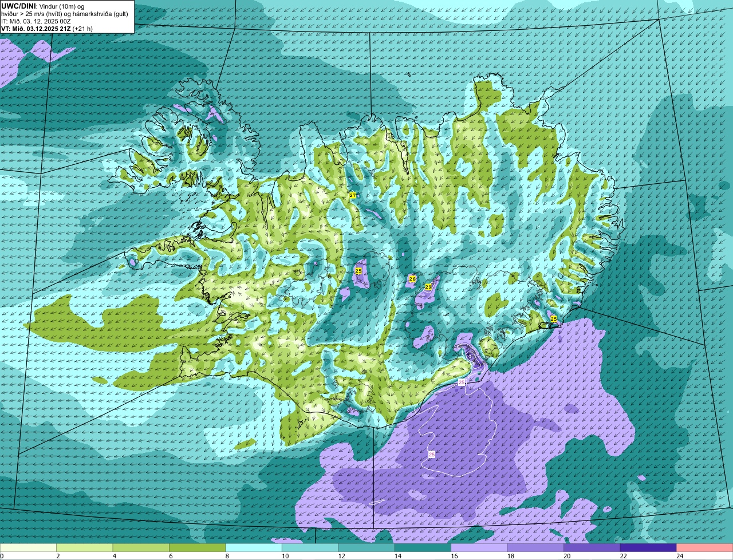This screenshot has height=560, width=733.
Task: Click the light lavender 16–18 m/s legend swatch
Action: point(479,547)
